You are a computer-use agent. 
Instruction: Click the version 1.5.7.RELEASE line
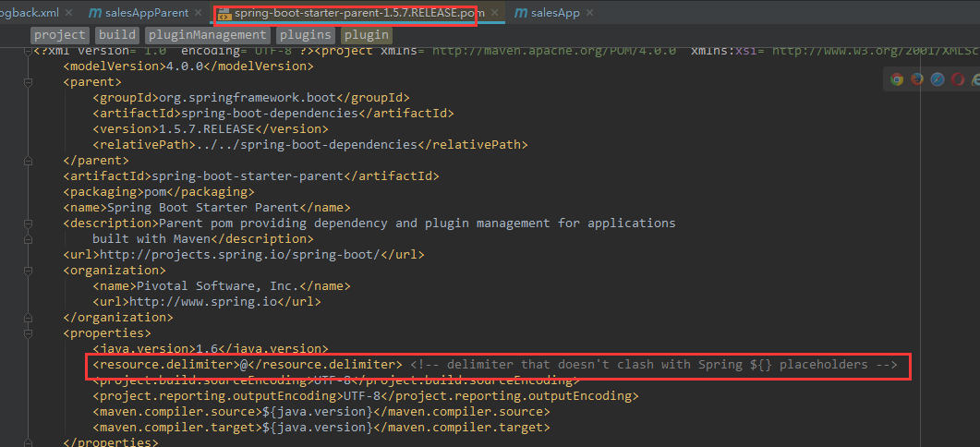(210, 128)
